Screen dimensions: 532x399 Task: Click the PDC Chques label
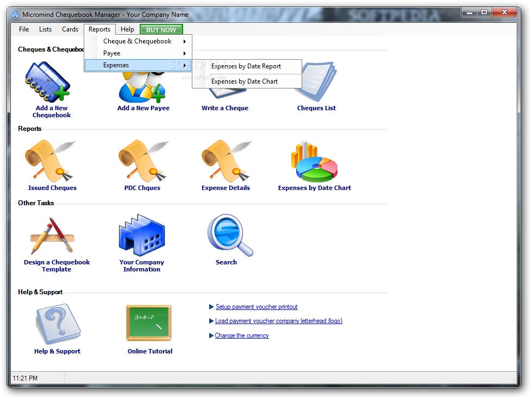point(142,188)
